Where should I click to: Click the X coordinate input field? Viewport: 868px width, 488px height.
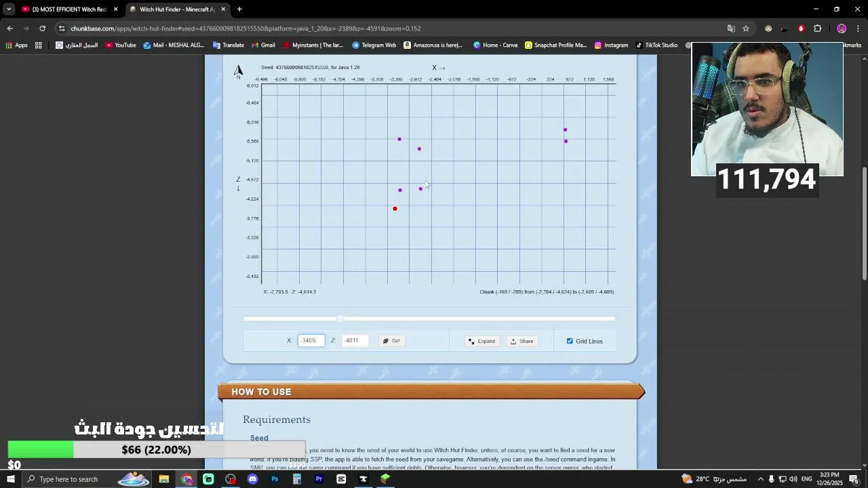311,341
